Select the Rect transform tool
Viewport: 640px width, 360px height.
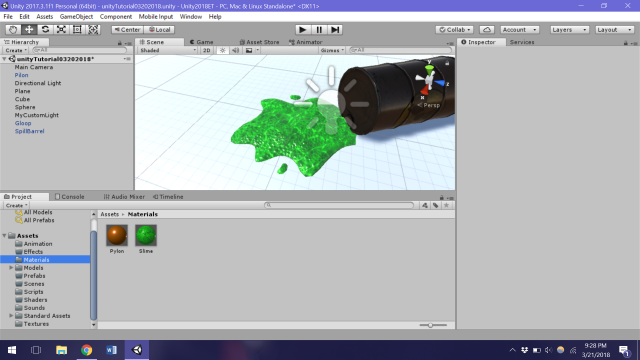[77, 29]
